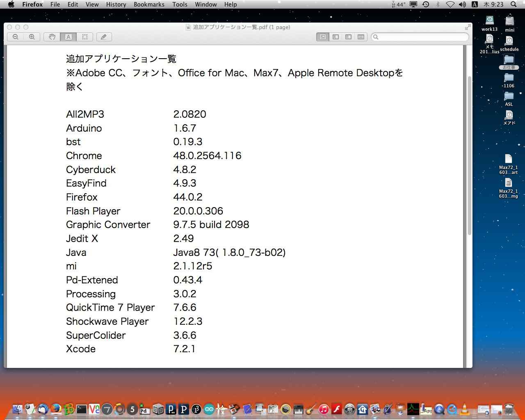Click the 'SuperColider' entry in the list
Viewport: 525px width, 420px height.
coord(96,336)
